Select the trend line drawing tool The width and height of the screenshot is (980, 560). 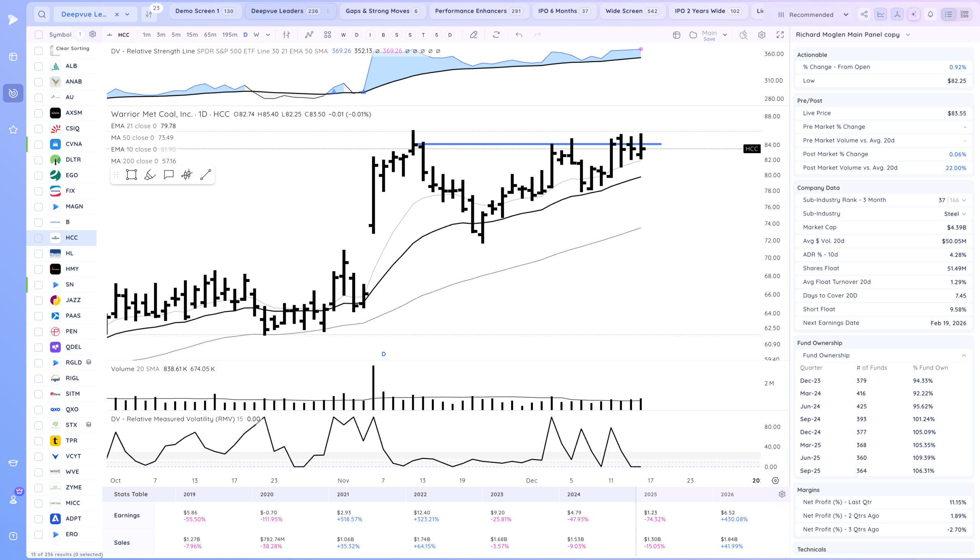(206, 175)
